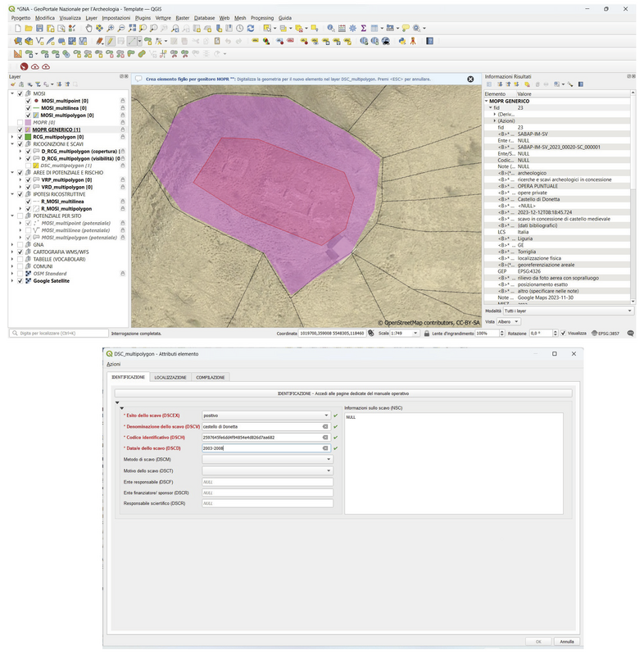Toggle visibility of MOSI_multipoint layer
644x654 pixels.
coord(29,101)
